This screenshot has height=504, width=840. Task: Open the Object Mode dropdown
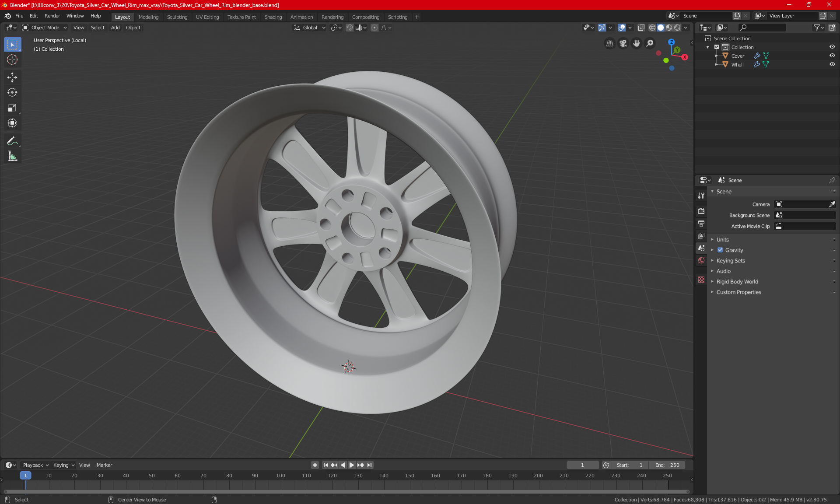(x=45, y=28)
